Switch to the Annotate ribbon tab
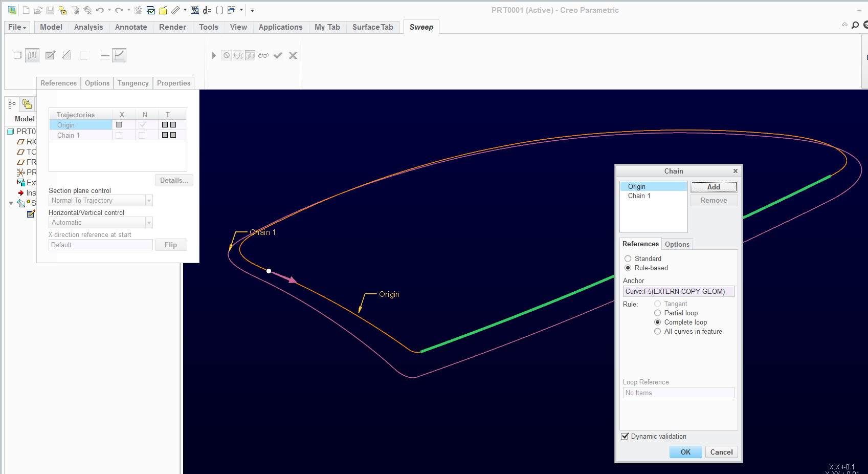868x474 pixels. point(131,27)
